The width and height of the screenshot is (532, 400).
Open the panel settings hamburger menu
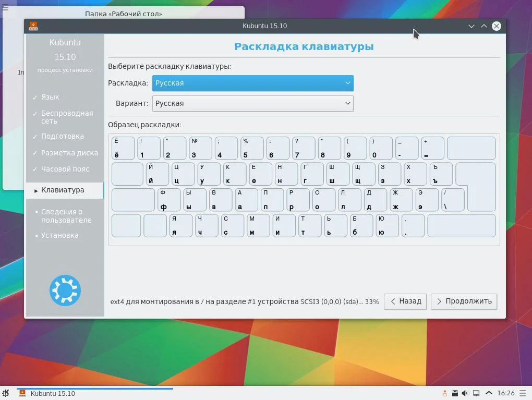click(523, 393)
